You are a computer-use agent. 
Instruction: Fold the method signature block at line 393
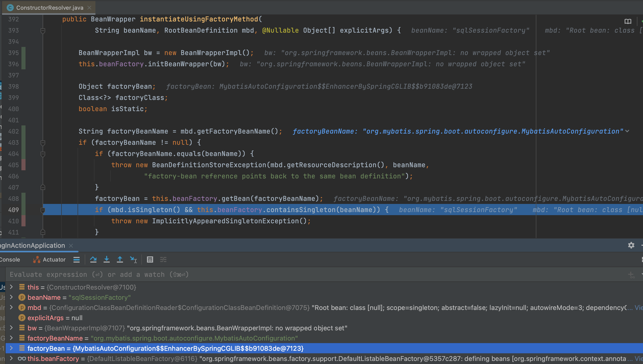(x=43, y=31)
